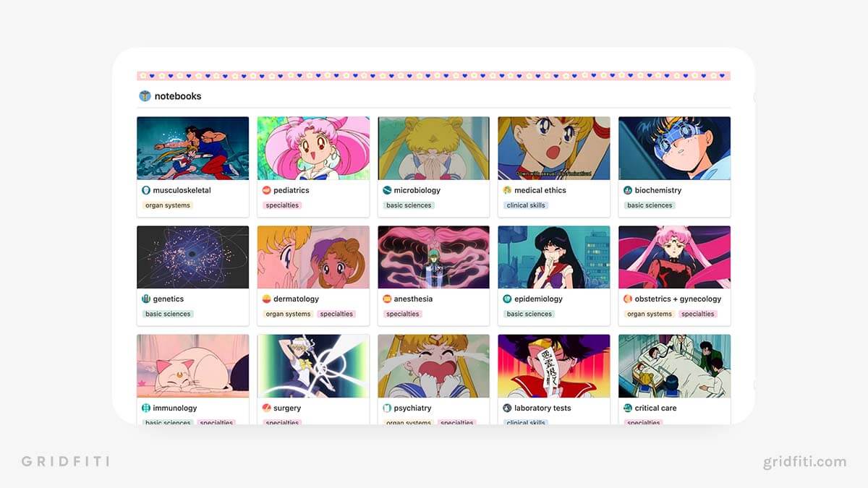Select the clinical skills tag under medical ethics
The width and height of the screenshot is (868, 488).
coord(527,205)
